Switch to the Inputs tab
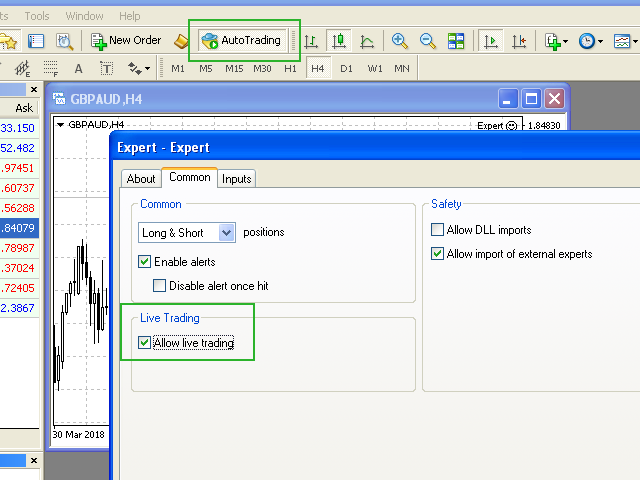640x480 pixels. tap(237, 178)
